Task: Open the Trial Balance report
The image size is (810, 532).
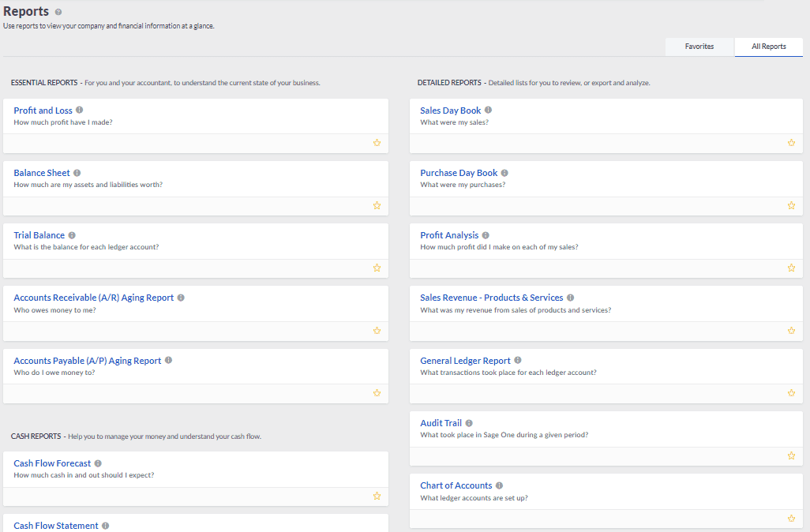Action: coord(39,234)
